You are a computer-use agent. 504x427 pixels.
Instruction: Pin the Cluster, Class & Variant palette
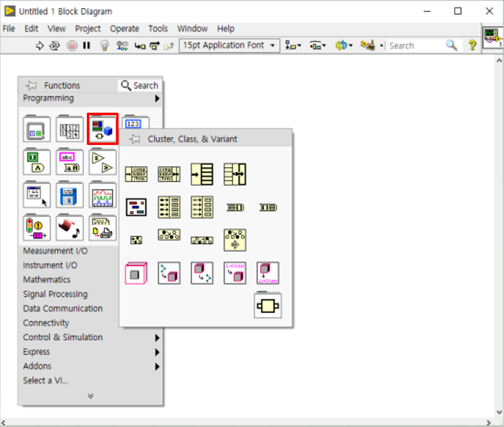pos(134,139)
